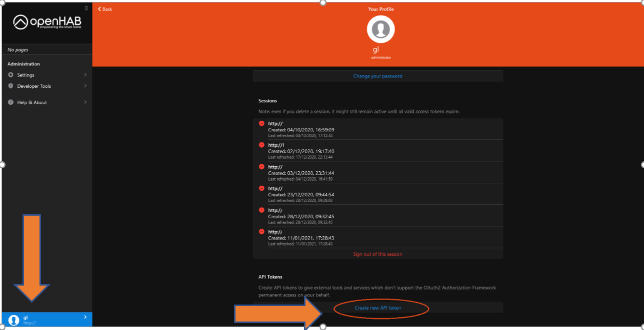This screenshot has height=330, width=644.
Task: Click the 'Created: 11/01/2021, 17:28:43' text
Action: [301, 238]
